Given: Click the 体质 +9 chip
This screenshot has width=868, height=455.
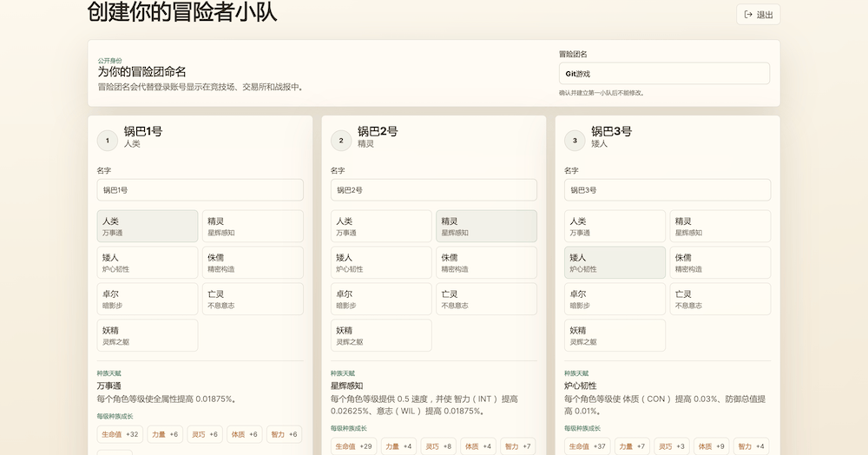Looking at the screenshot, I should click(x=712, y=446).
